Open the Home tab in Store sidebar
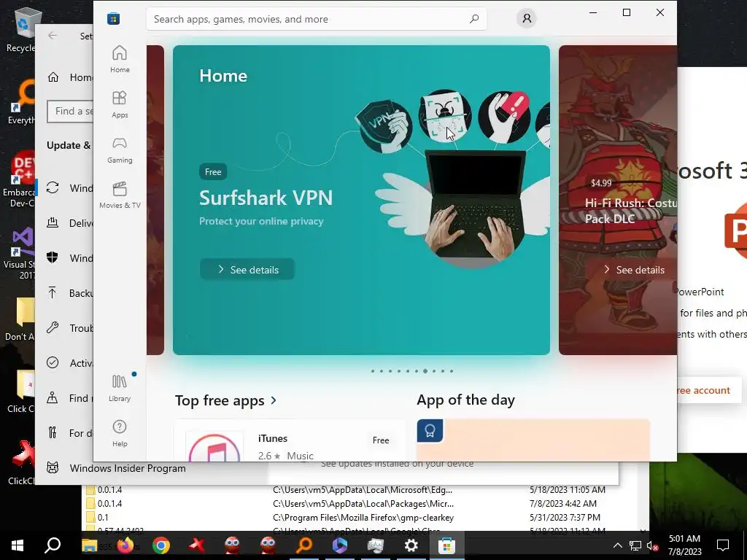Image resolution: width=747 pixels, height=560 pixels. [x=120, y=59]
